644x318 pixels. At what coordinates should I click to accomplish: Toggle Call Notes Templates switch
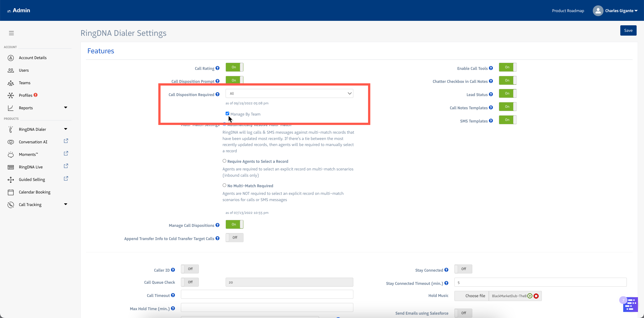pos(508,107)
